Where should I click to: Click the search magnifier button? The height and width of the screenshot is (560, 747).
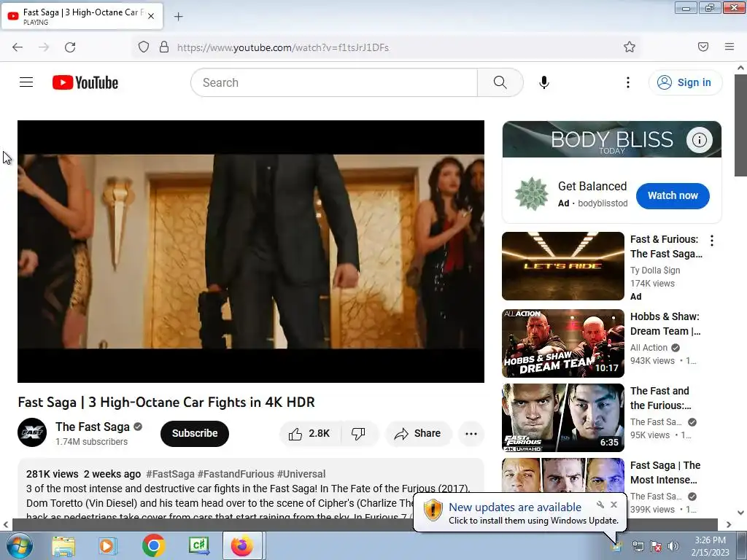500,82
